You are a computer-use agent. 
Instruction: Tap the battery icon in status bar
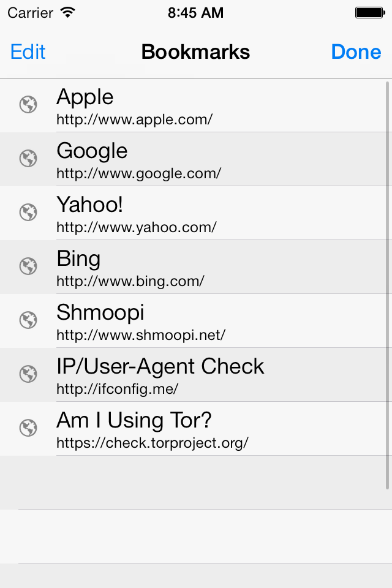point(370,13)
